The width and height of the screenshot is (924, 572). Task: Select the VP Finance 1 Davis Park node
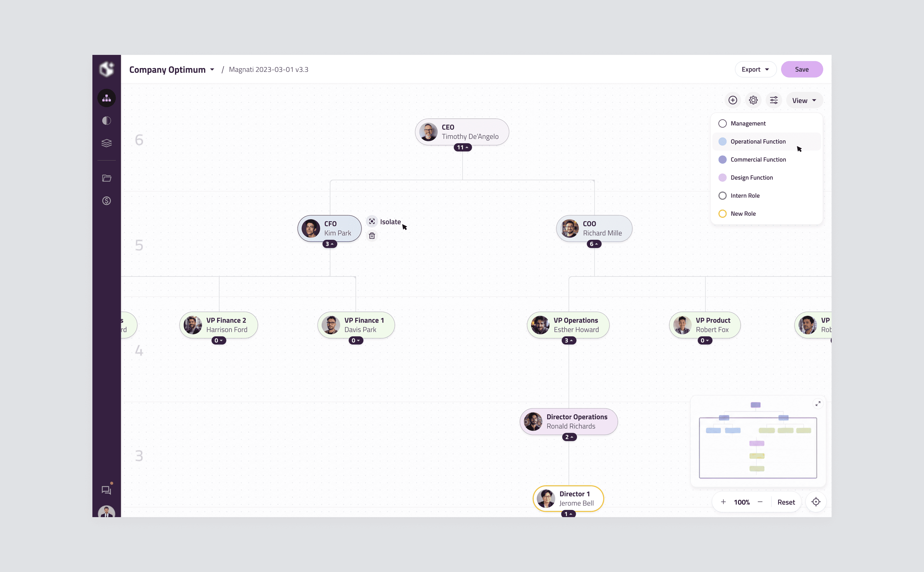pos(356,325)
